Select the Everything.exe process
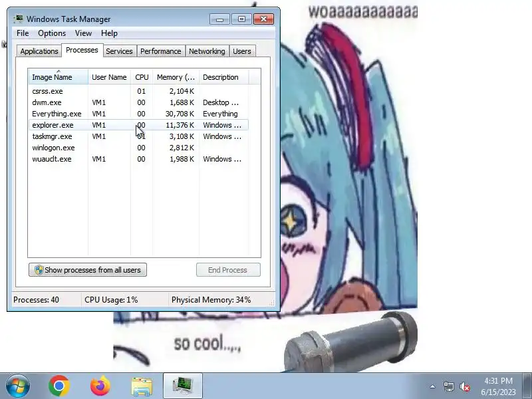 tap(139, 114)
